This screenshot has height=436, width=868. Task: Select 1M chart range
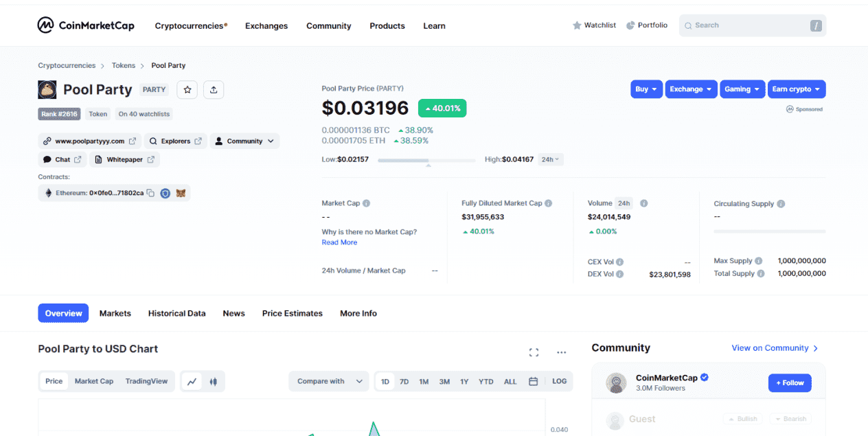424,381
